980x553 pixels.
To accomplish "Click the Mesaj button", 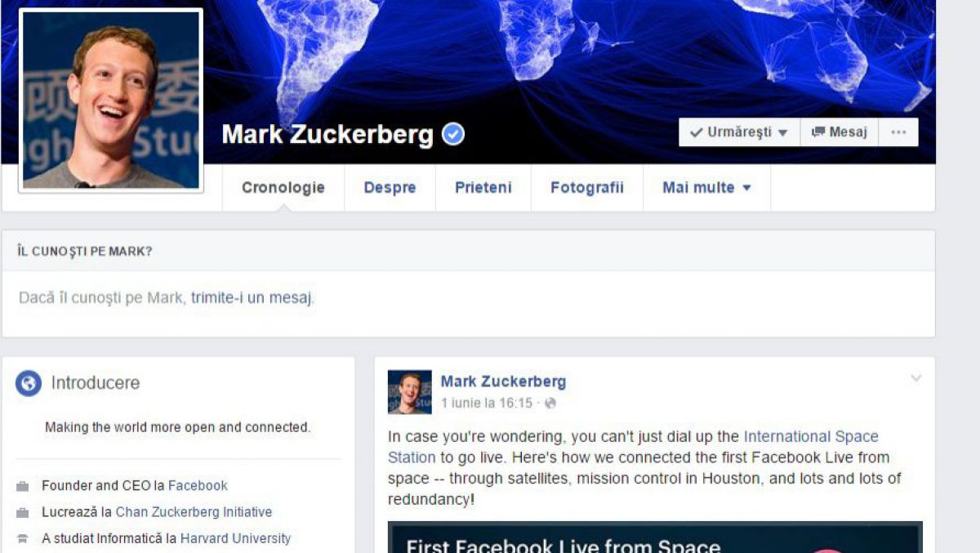I will (x=840, y=132).
